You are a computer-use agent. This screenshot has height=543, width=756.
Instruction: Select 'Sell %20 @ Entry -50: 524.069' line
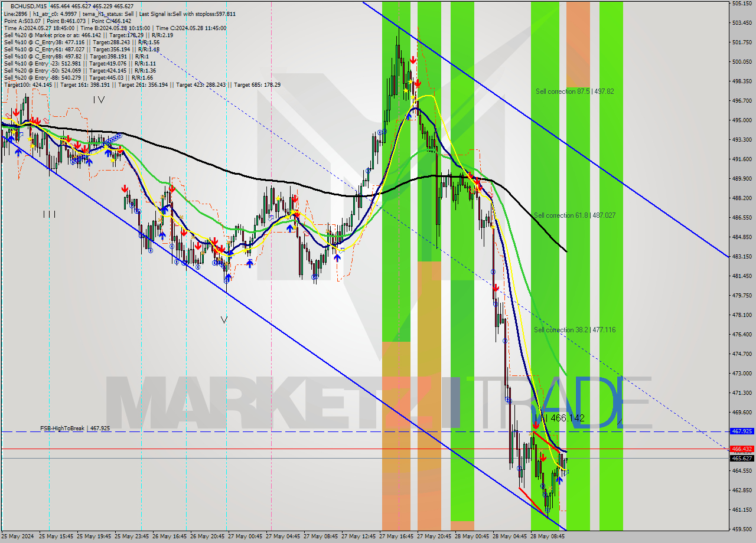80,70
